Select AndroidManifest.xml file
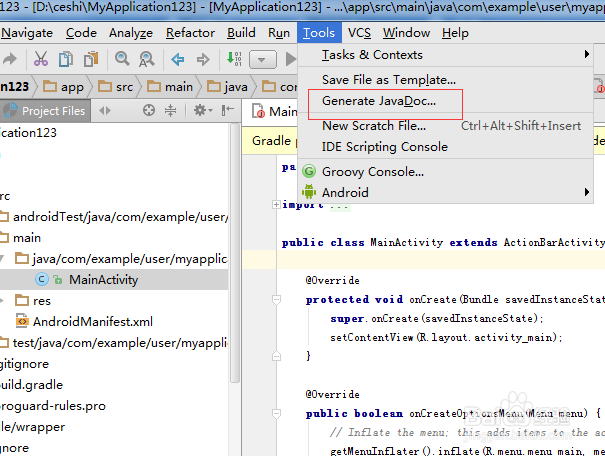The image size is (605, 456). coord(84,321)
